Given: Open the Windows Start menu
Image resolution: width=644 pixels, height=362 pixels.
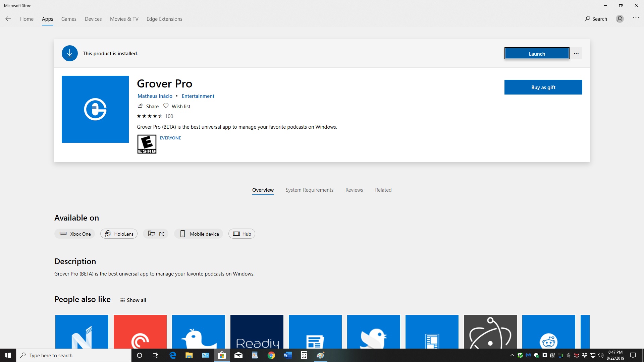Looking at the screenshot, I should (8, 355).
